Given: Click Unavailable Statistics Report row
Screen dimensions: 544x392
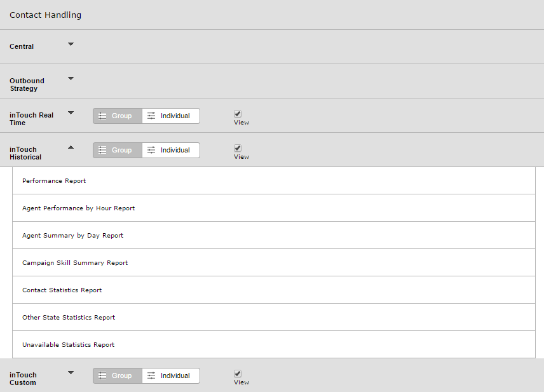Looking at the screenshot, I should tap(274, 344).
